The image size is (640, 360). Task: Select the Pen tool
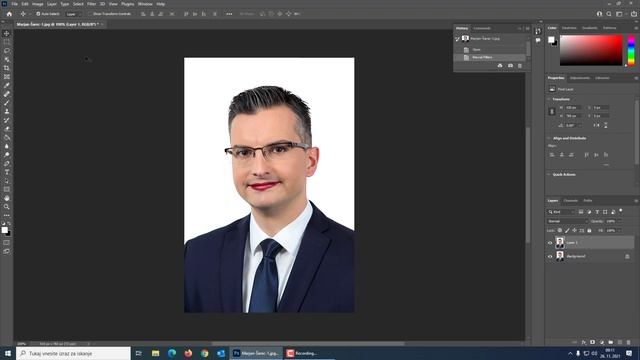7,163
